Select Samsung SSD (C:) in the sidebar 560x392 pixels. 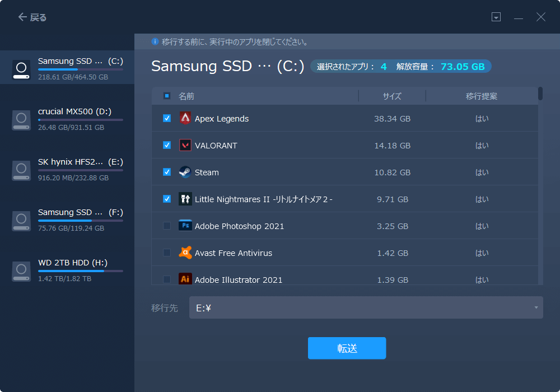pyautogui.click(x=67, y=67)
